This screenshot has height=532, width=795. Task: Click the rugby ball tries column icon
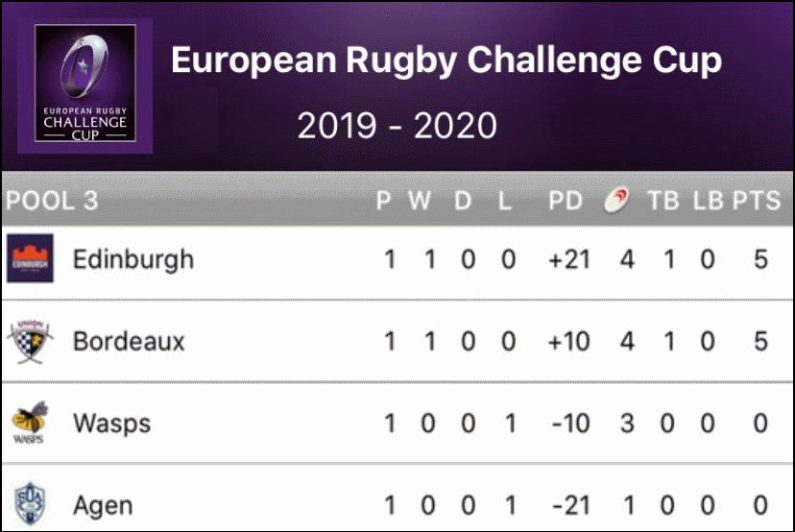616,200
